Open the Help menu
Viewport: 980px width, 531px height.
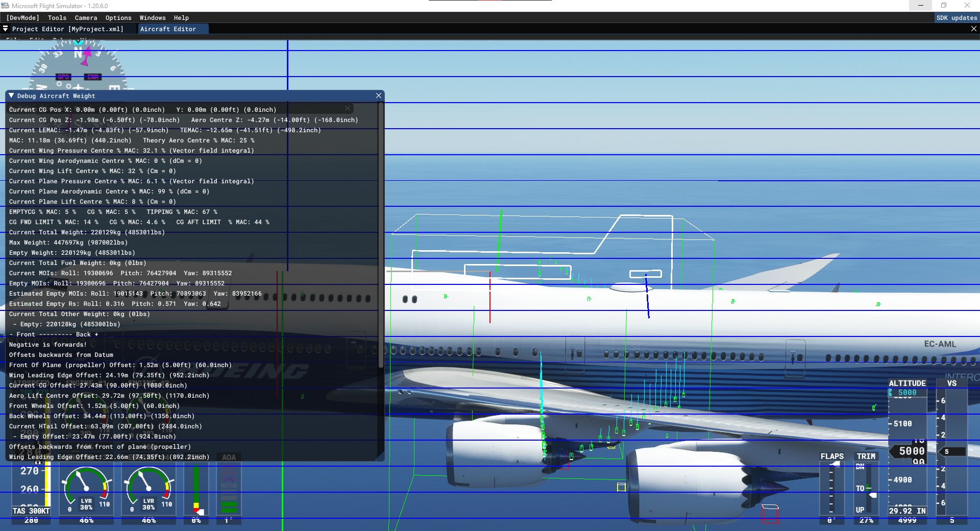[x=181, y=18]
